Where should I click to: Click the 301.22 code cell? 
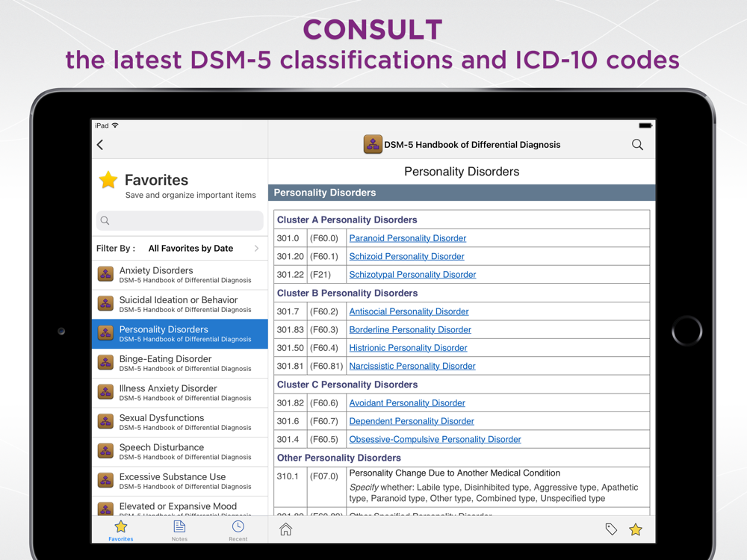click(290, 274)
